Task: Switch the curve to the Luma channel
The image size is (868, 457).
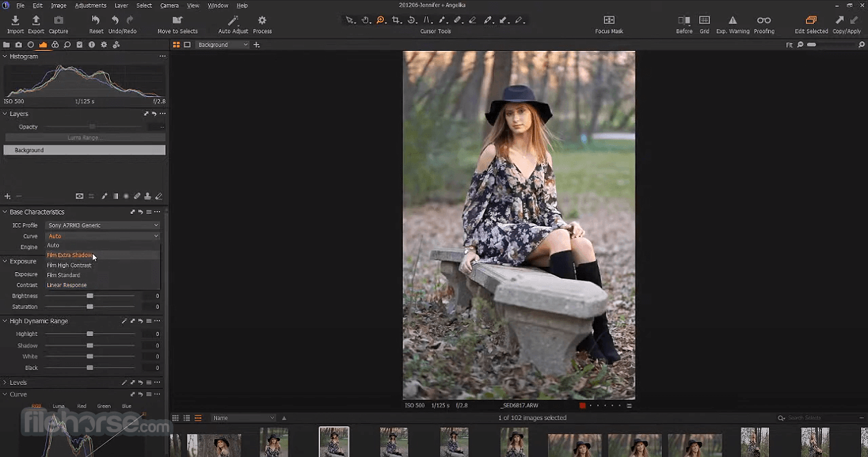Action: pyautogui.click(x=58, y=406)
